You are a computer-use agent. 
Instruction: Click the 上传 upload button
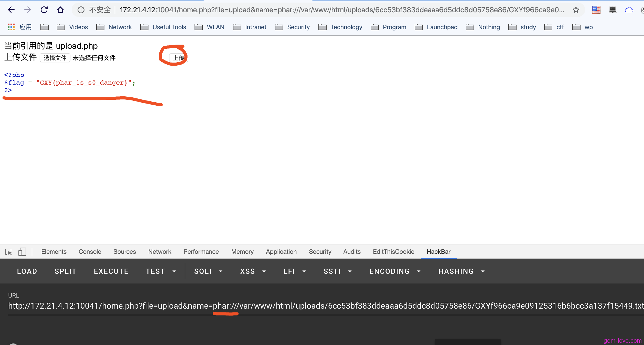pos(179,58)
